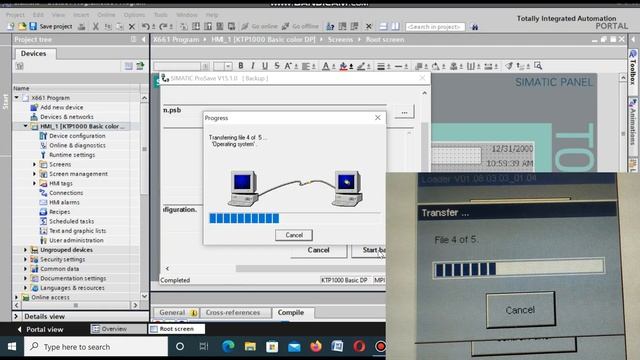Click the HMI panel File 4 of 5 progress bar
640x360 pixels.
518,268
